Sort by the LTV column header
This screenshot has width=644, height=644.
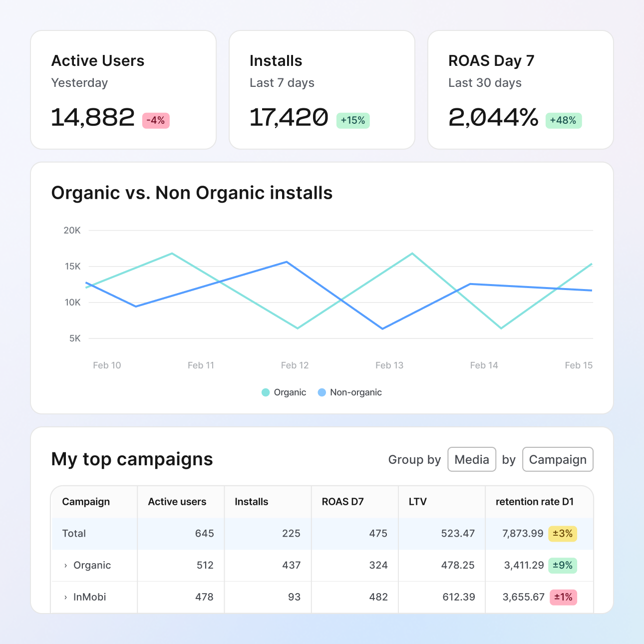tap(418, 502)
